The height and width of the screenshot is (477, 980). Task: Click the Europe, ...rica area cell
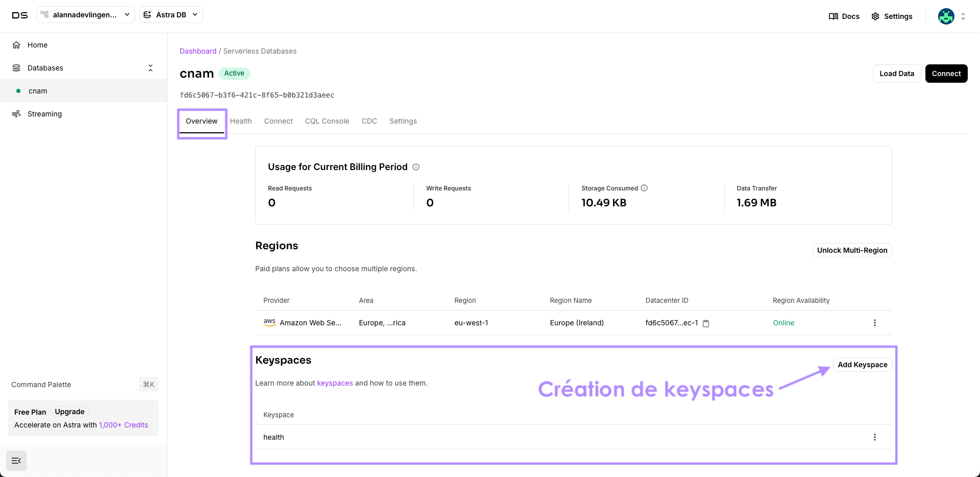[x=382, y=323]
